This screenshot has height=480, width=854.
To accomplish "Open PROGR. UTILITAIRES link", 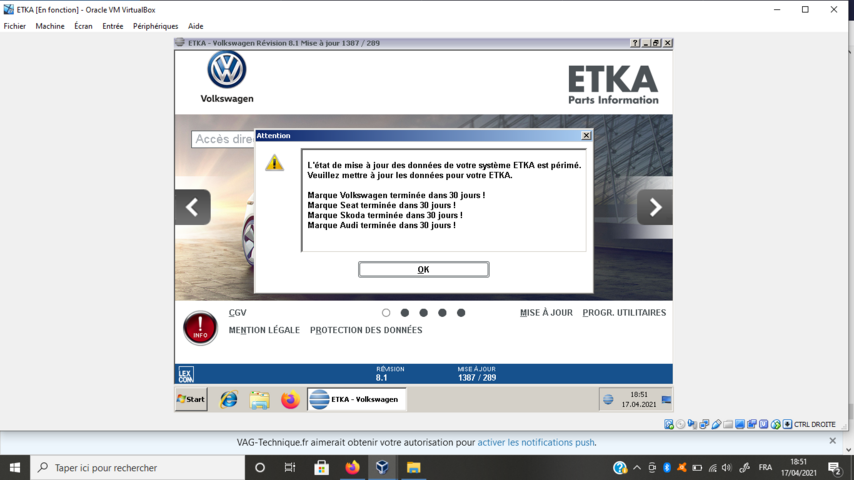I will 624,313.
